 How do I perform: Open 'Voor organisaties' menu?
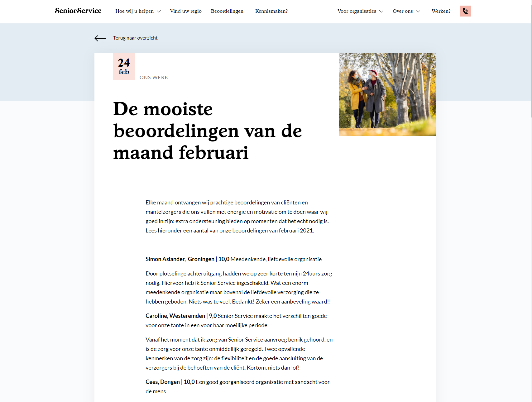pos(357,11)
